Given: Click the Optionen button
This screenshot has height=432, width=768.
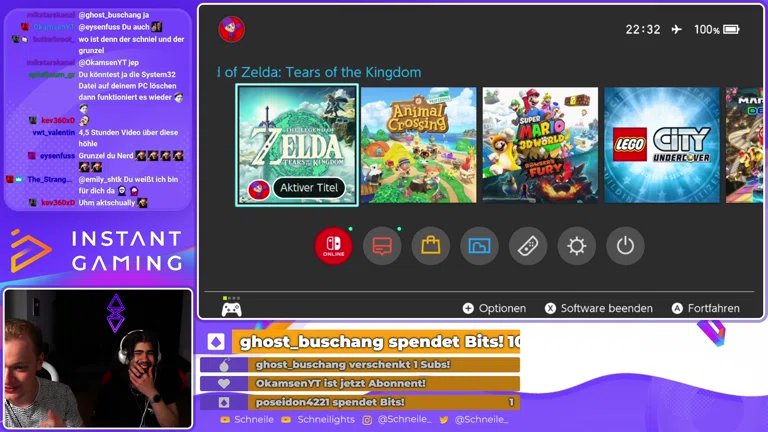Looking at the screenshot, I should click(x=494, y=308).
